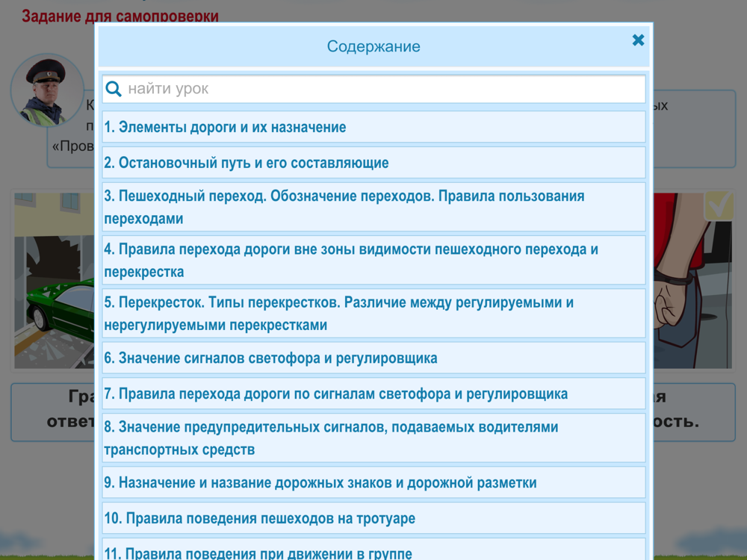747x560 pixels.
Task: Go to lesson 10 'Правила поведения пешеходов на тротуаре'
Action: (373, 518)
